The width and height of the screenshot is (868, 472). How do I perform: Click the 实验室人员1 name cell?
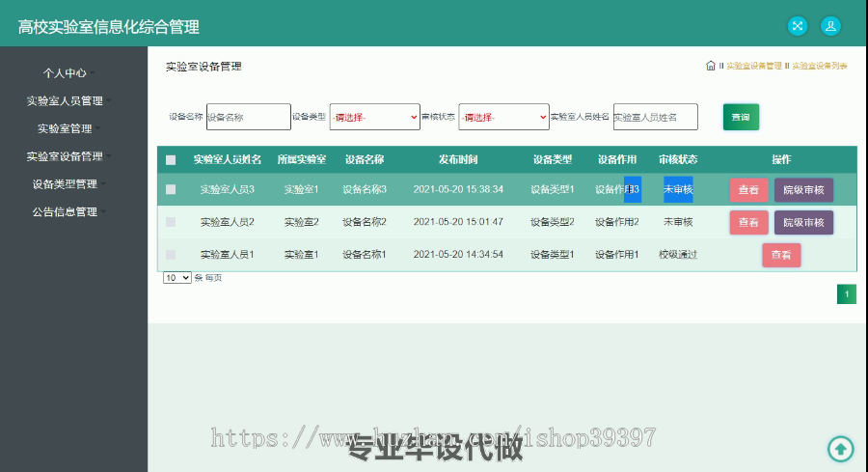tap(227, 255)
